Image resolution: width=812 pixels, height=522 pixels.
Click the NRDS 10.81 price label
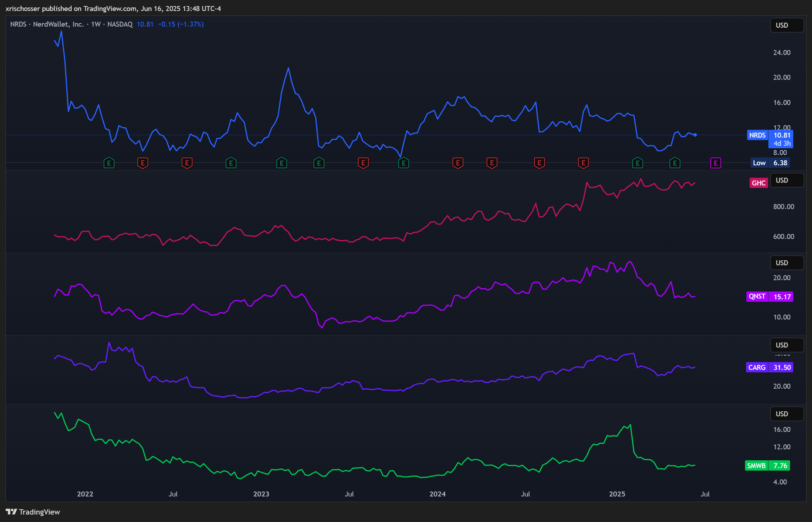coord(782,135)
